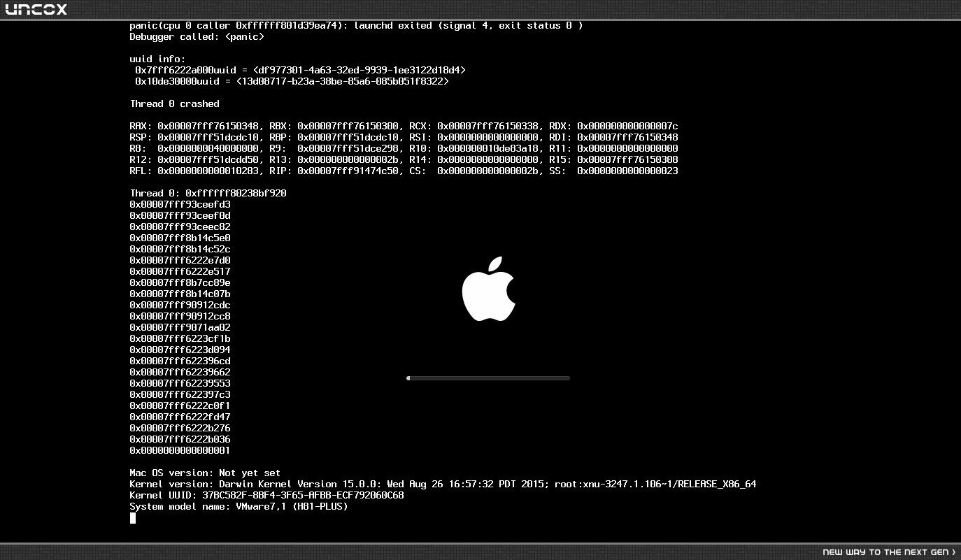The image size is (961, 560).
Task: Click stack address 0x00007fff8b14c07b
Action: (180, 294)
